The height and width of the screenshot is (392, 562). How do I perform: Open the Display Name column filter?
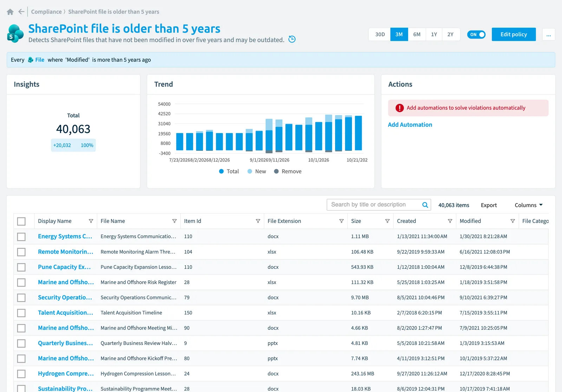pos(91,221)
